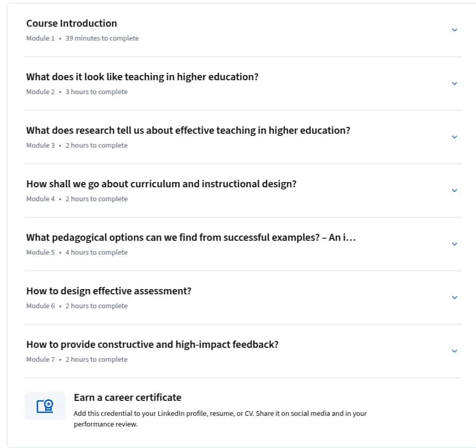Click 'Module 2 • 3 hours to complete' text
Screen dimensions: 476x448
coord(77,92)
